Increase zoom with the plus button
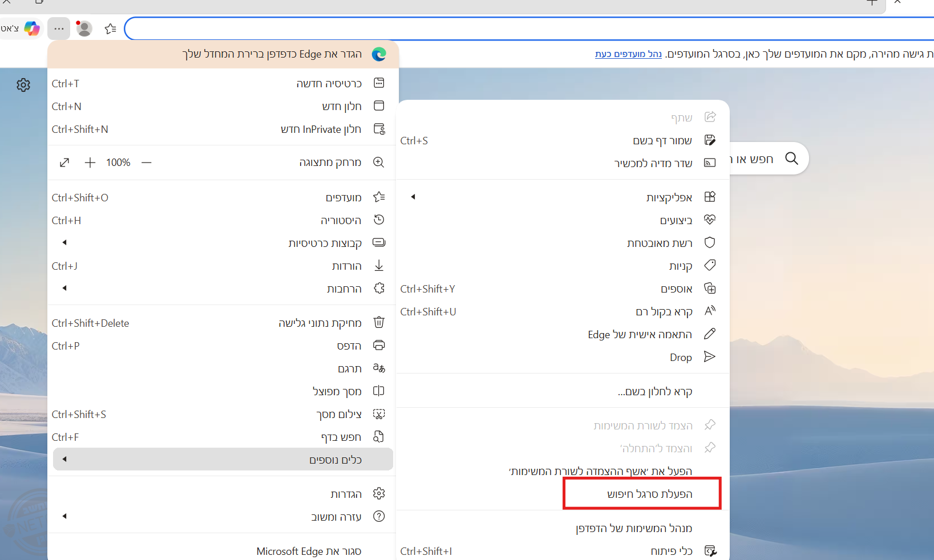 tap(90, 163)
